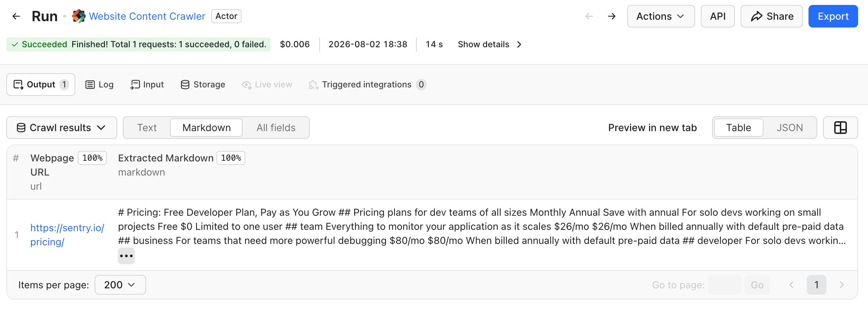Go to previous run arrow
Image resolution: width=868 pixels, height=313 pixels.
[589, 16]
